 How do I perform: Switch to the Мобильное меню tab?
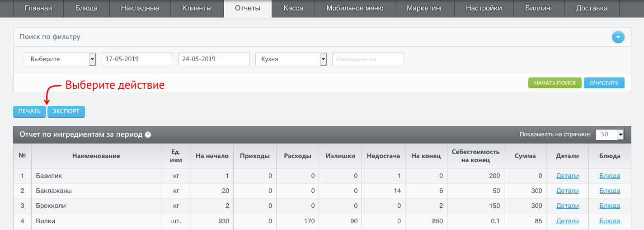click(355, 8)
